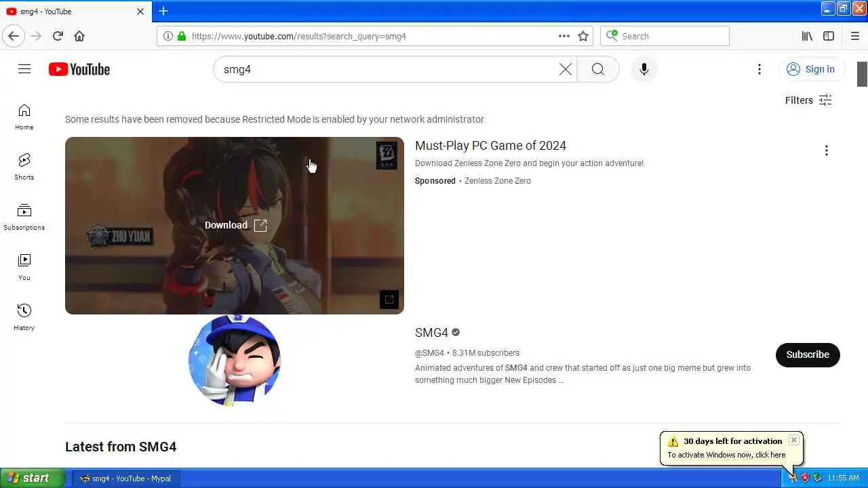Click the @SMG4 handle text
The width and height of the screenshot is (868, 488).
click(x=429, y=353)
